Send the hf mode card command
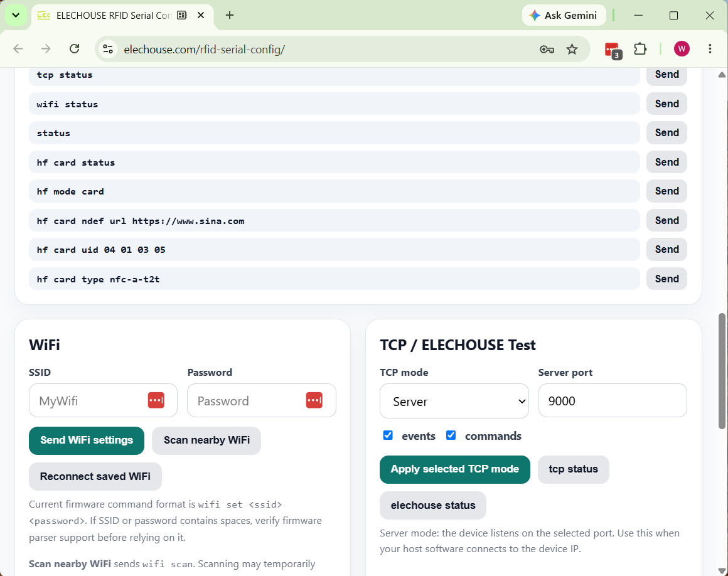This screenshot has height=576, width=728. (666, 191)
